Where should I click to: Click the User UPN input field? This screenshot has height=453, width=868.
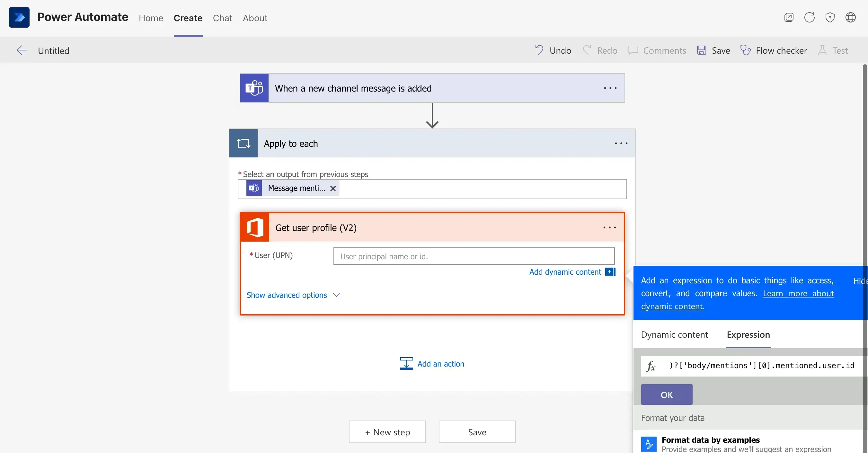[473, 255]
